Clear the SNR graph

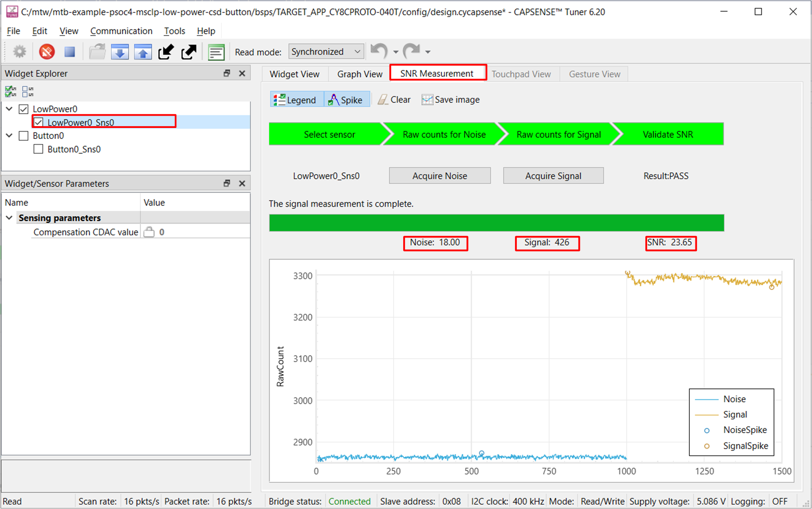[394, 100]
